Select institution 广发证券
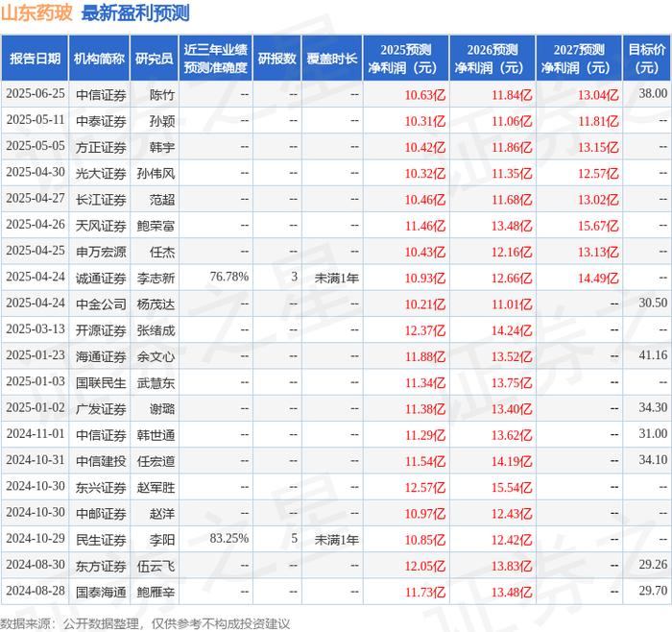The width and height of the screenshot is (672, 632). 101,408
